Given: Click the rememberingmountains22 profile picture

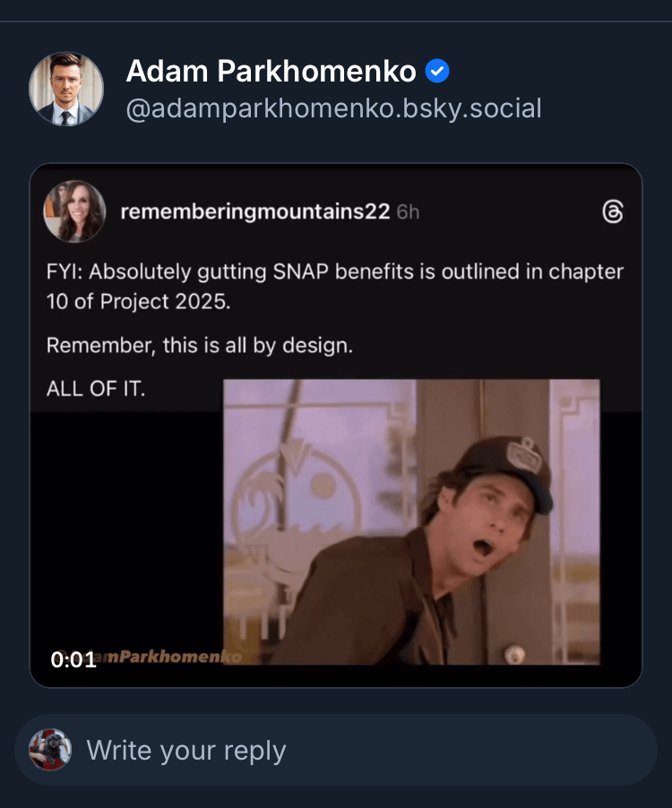Looking at the screenshot, I should click(74, 211).
